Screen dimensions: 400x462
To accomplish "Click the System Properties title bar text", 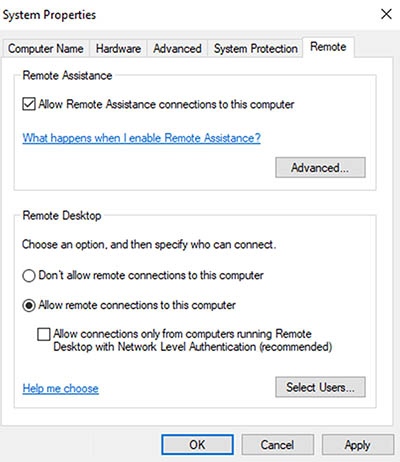I will pyautogui.click(x=49, y=15).
